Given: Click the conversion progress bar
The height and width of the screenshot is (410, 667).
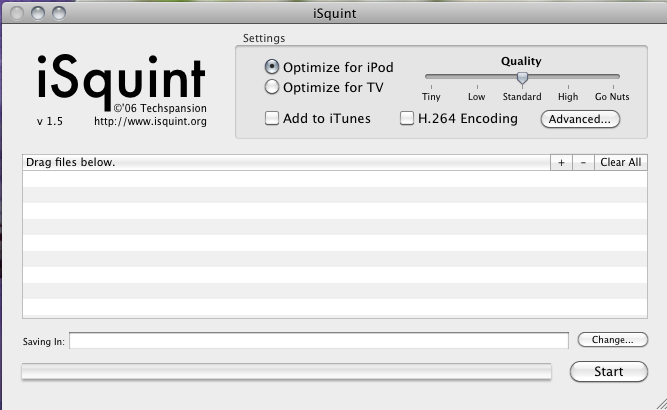Looking at the screenshot, I should 286,371.
